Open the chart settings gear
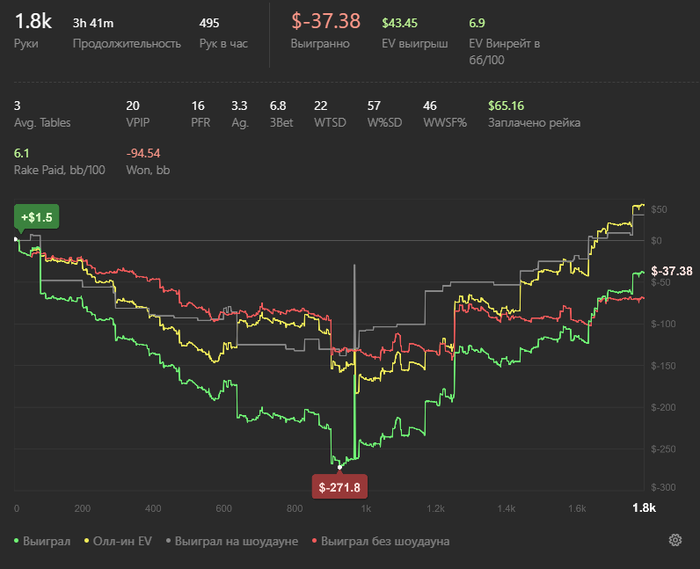 [x=675, y=541]
